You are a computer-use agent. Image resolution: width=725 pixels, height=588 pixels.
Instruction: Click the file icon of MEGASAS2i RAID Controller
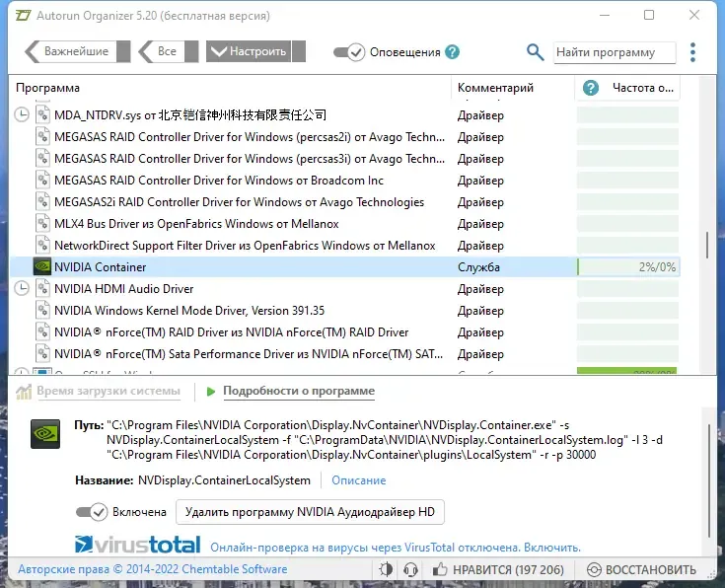click(x=42, y=201)
